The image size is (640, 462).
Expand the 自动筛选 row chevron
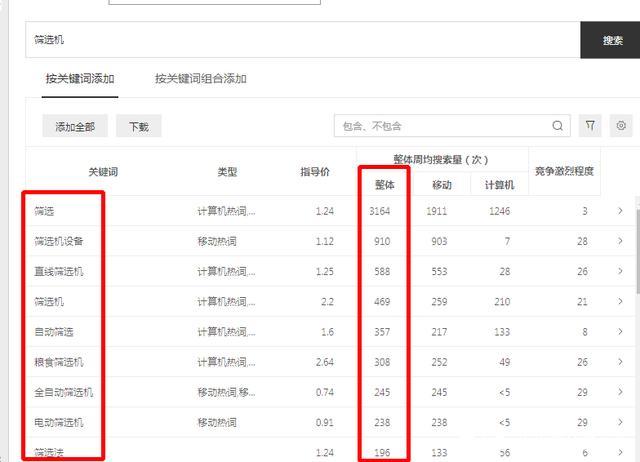[620, 331]
